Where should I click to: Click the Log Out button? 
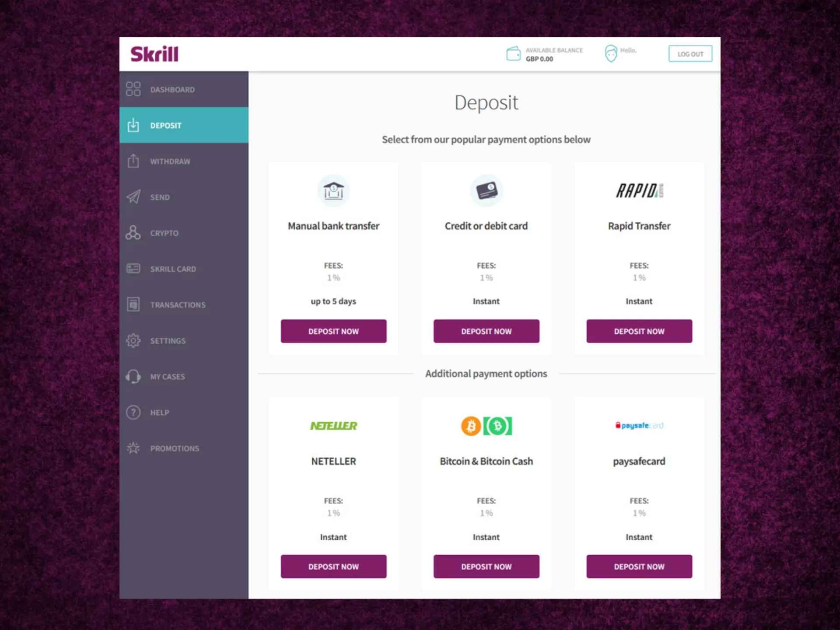690,54
